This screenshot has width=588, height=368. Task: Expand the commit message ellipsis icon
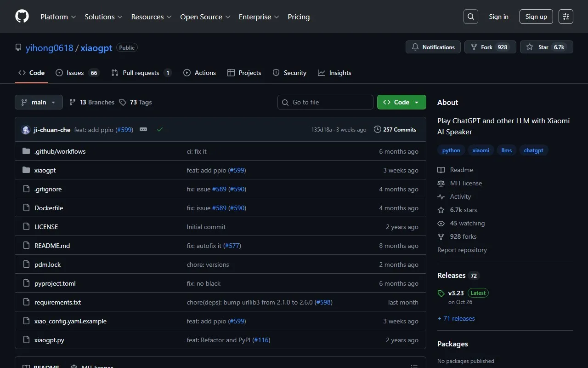click(x=143, y=130)
